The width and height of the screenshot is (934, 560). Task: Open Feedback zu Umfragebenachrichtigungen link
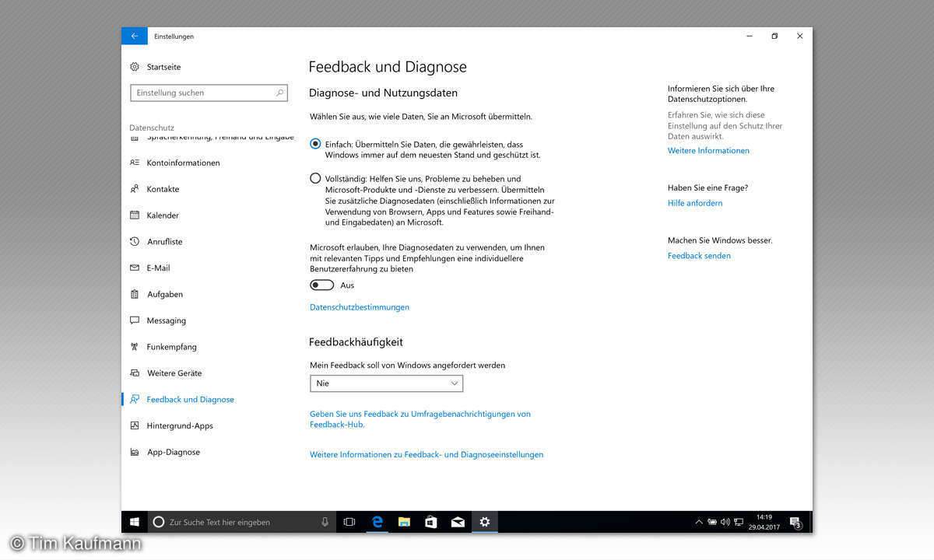click(x=420, y=419)
